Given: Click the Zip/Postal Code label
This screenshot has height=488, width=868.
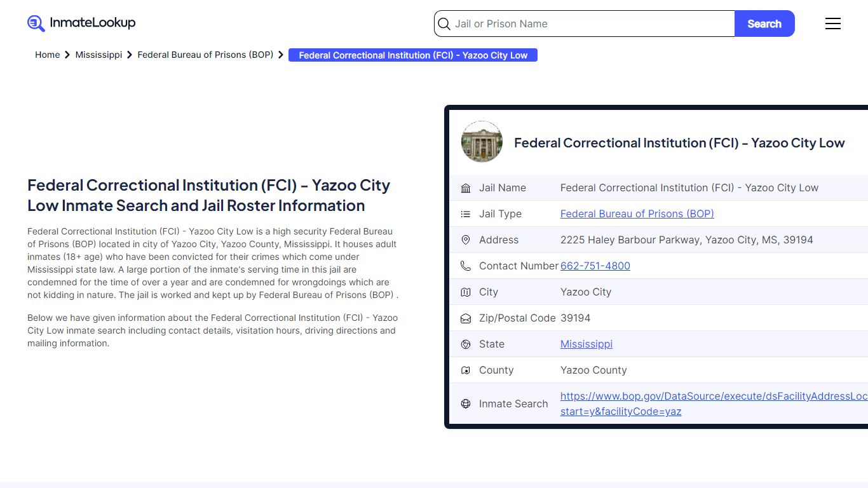Looking at the screenshot, I should [517, 318].
